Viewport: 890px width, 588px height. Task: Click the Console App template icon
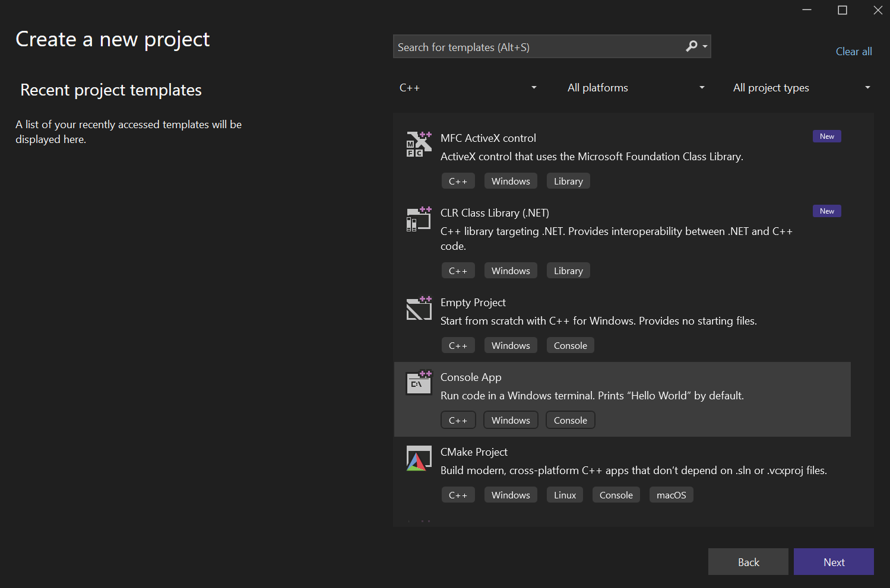419,383
